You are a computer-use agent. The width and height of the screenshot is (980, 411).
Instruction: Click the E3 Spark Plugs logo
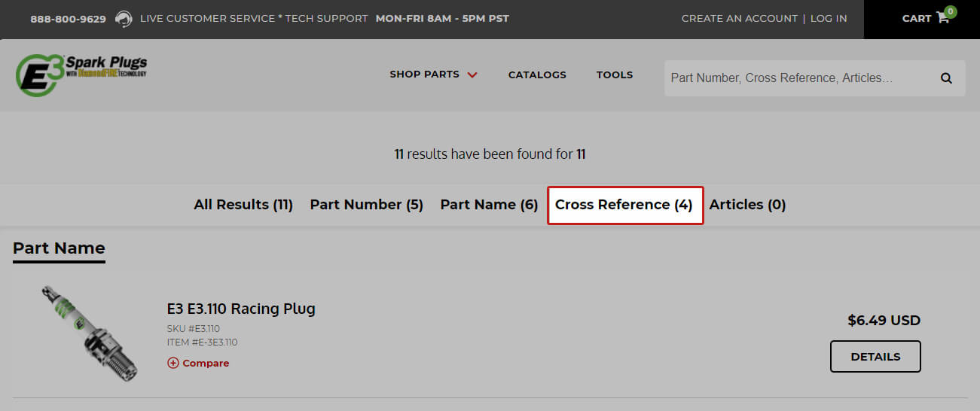point(81,75)
